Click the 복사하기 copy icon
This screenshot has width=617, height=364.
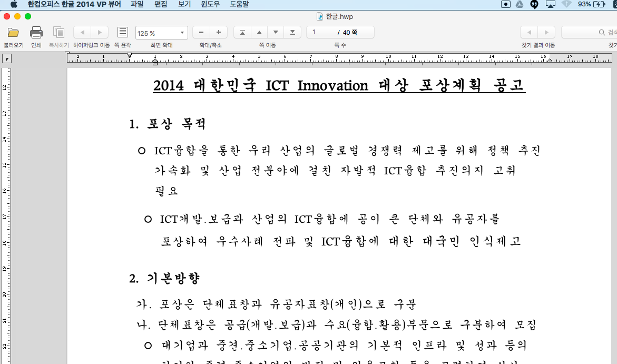pos(58,32)
